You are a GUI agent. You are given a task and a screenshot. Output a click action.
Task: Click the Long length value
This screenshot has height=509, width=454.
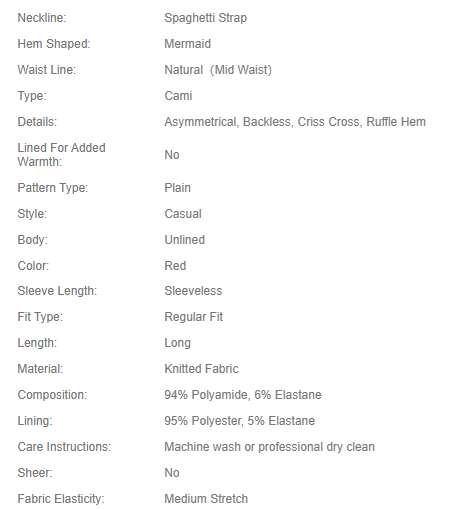(x=178, y=343)
